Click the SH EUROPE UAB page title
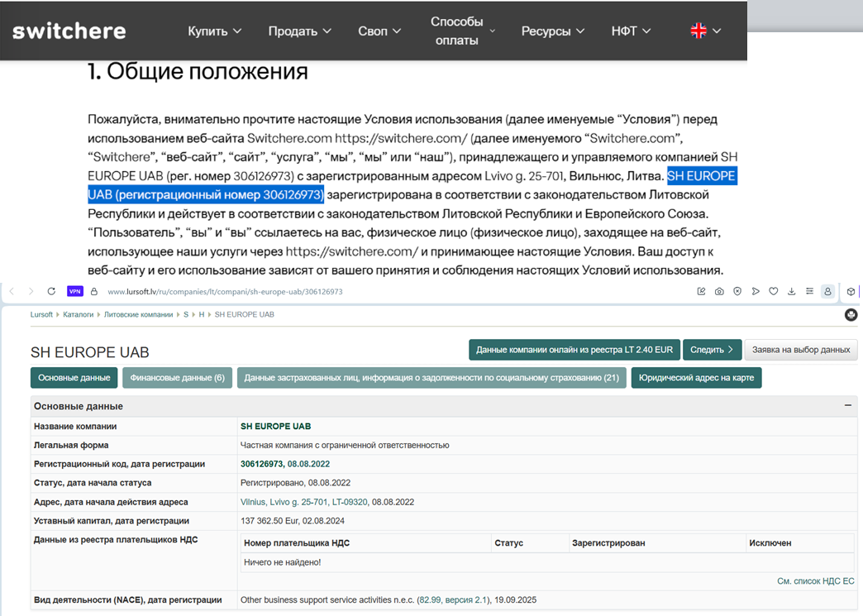The height and width of the screenshot is (616, 863). coord(90,352)
